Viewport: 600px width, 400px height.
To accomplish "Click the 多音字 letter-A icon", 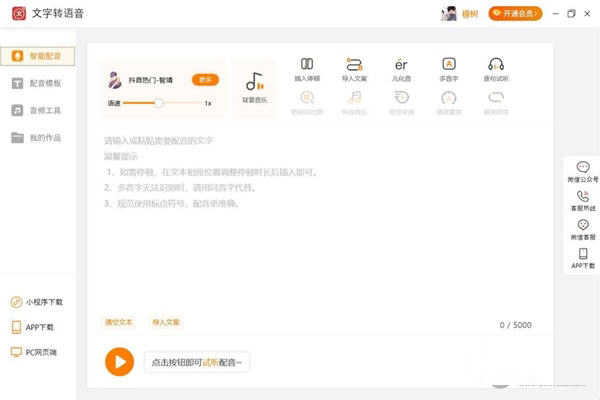I will pyautogui.click(x=449, y=64).
